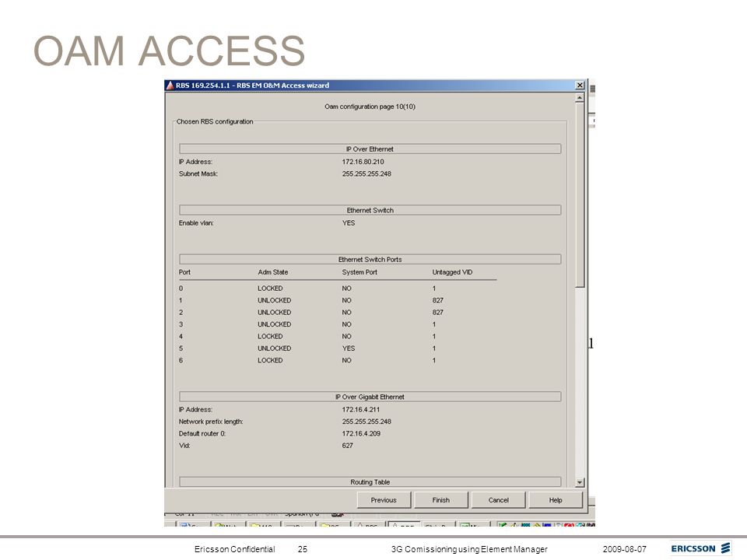
Task: Click the scrollbar down arrow in the wizard
Action: (x=579, y=482)
